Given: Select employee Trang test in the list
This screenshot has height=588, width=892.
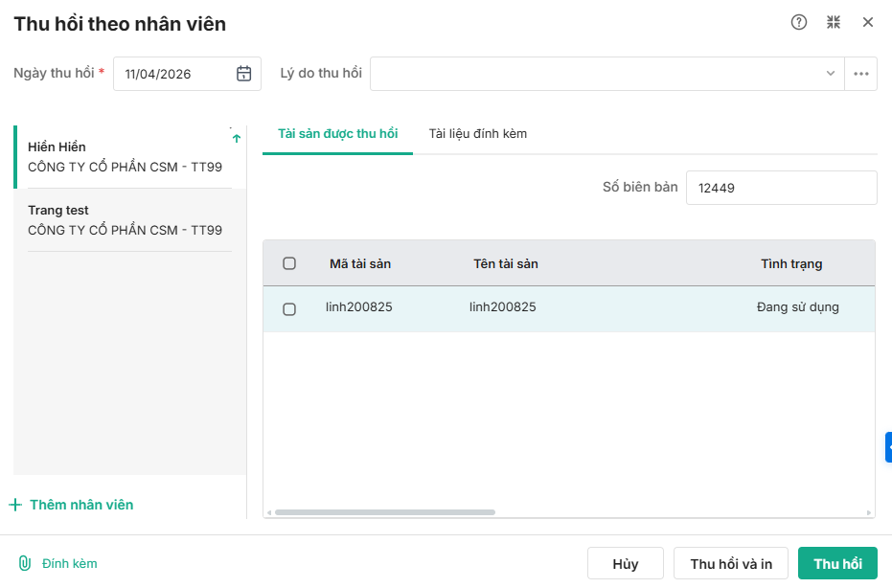Looking at the screenshot, I should [125, 219].
